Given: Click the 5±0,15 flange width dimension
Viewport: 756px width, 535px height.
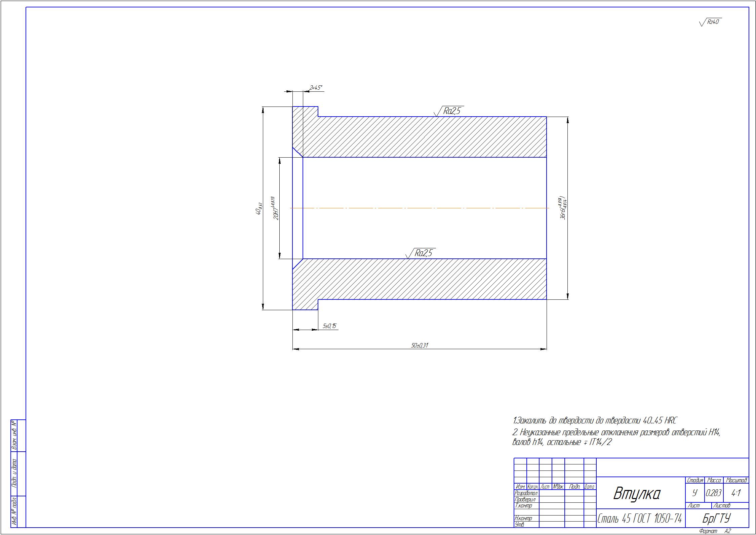Looking at the screenshot, I should 329,326.
